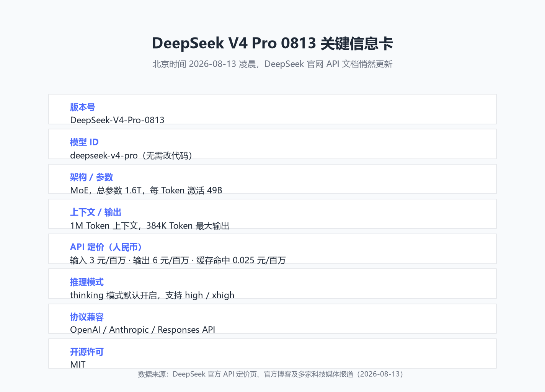545x392 pixels.
Task: Click the '上下文 / 输出' label
Action: pos(96,212)
